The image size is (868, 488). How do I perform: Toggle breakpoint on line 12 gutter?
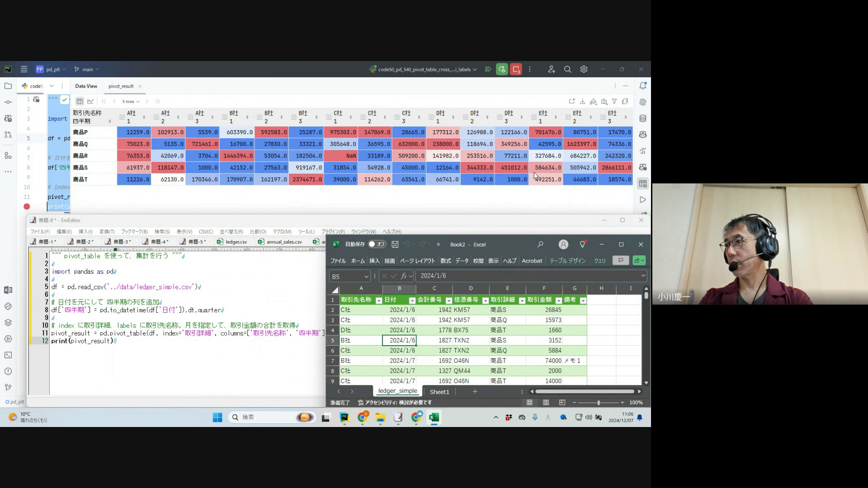coord(27,206)
